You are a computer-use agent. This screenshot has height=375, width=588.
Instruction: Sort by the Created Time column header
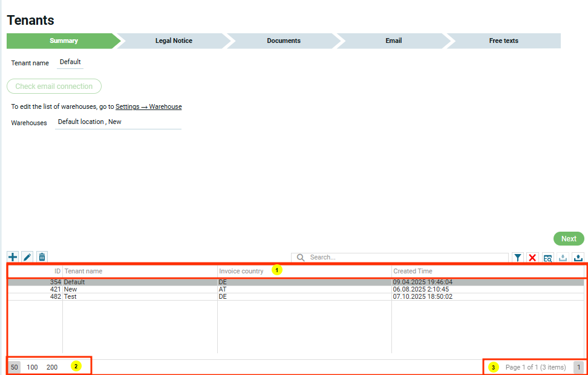click(413, 272)
